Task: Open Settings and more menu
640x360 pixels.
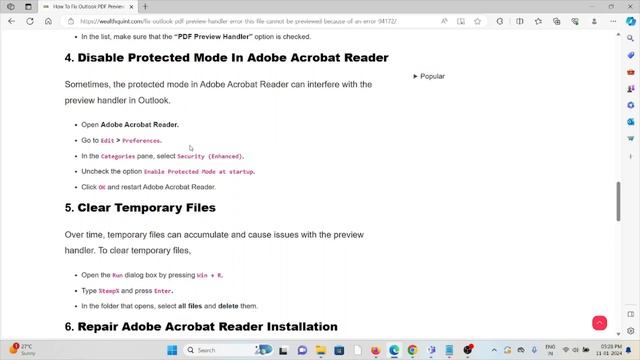Action: [613, 21]
